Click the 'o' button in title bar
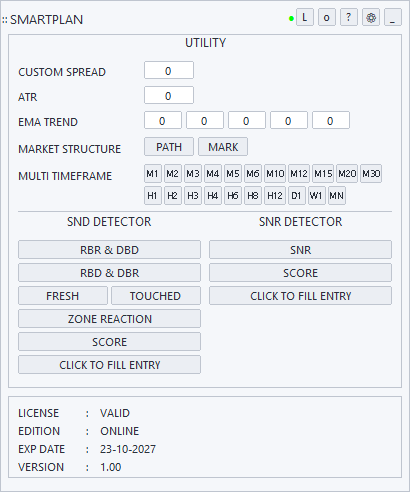This screenshot has height=492, width=410. pyautogui.click(x=327, y=17)
